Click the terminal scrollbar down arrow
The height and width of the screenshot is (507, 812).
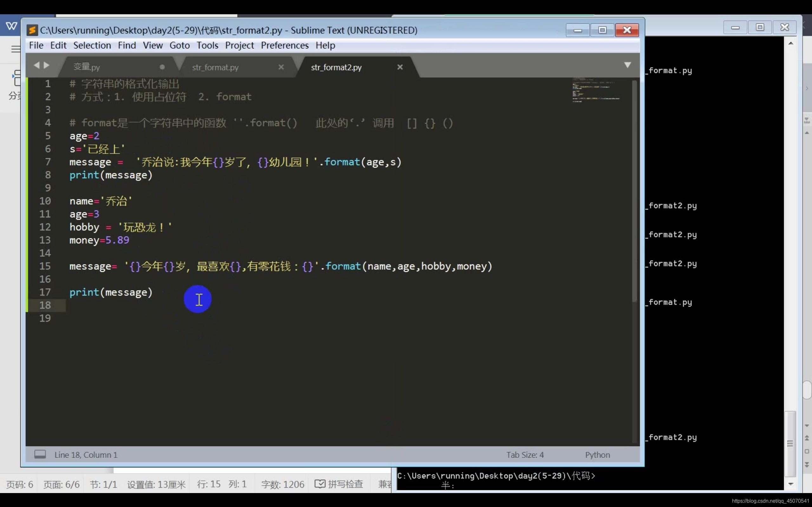790,484
